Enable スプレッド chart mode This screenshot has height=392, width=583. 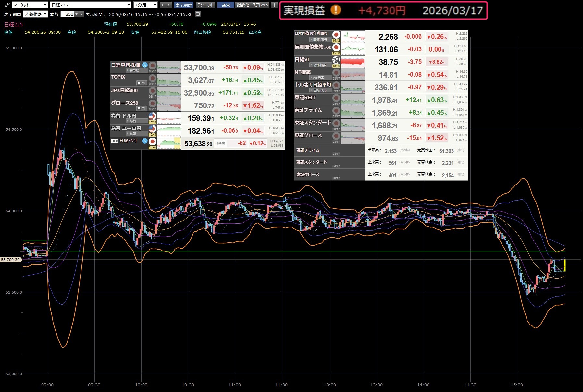coord(260,5)
